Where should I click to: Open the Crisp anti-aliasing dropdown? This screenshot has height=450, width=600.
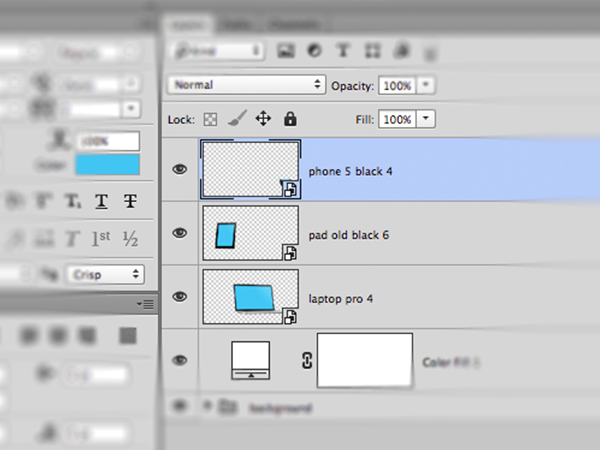104,273
